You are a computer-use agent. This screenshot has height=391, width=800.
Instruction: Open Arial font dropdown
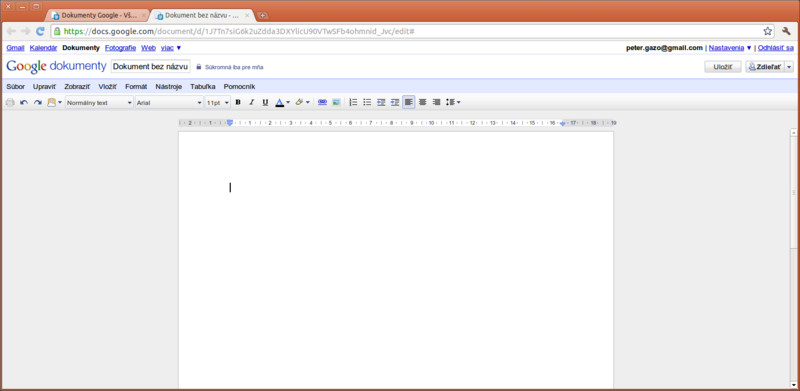(x=169, y=103)
